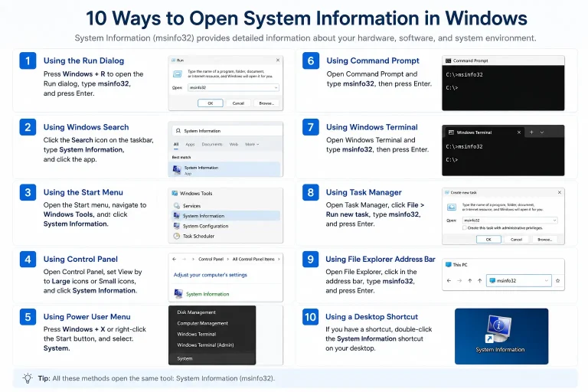Click the System Information icon in Control Panel items
This screenshot has height=392, width=588.
coord(178,294)
